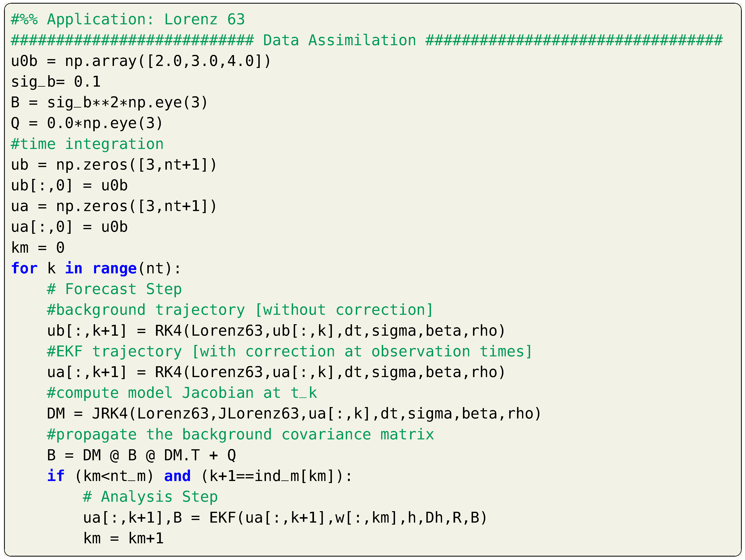Click the "km = 0" line
Image resolution: width=745 pixels, height=560 pixels.
(38, 248)
